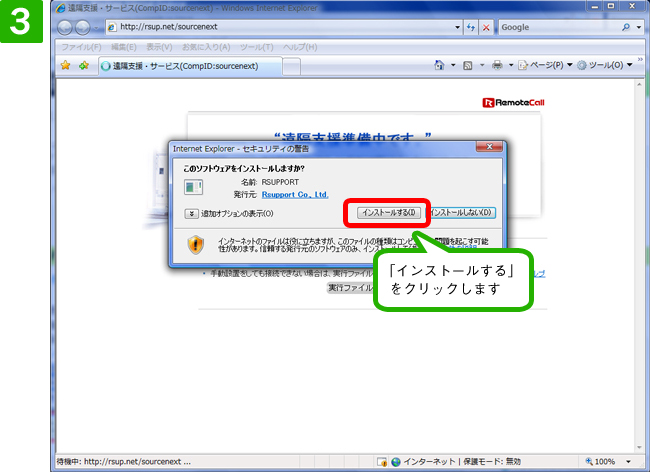Click the warning shield icon in dialog
650x472 pixels.
pos(195,244)
